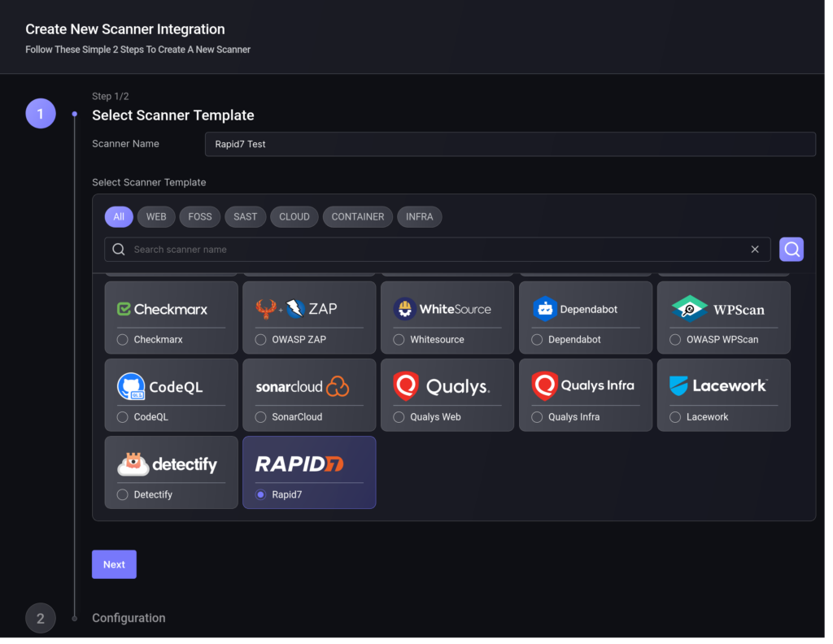Click the selected Rapid7 radio button
Screen dimensions: 833x644
261,495
